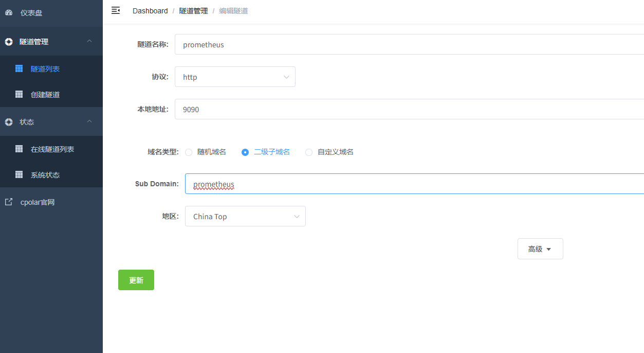Screen dimensions: 644x353
Task: Click the table icon beside 隧道列表
Action: pyautogui.click(x=19, y=68)
